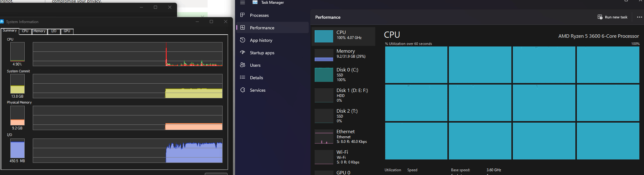This screenshot has width=644, height=175.
Task: Open the Processes page in Task Manager
Action: pos(273,15)
